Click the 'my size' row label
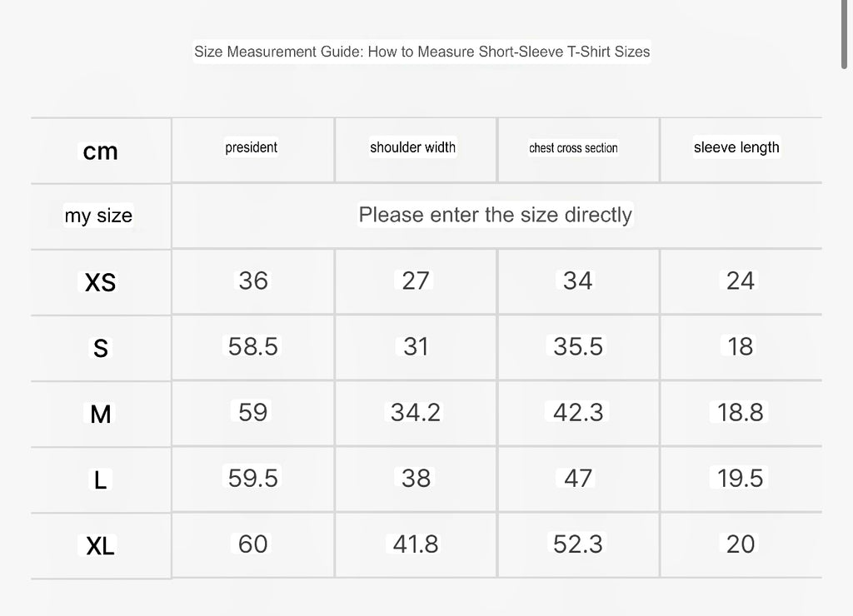This screenshot has width=853, height=616. [x=98, y=216]
